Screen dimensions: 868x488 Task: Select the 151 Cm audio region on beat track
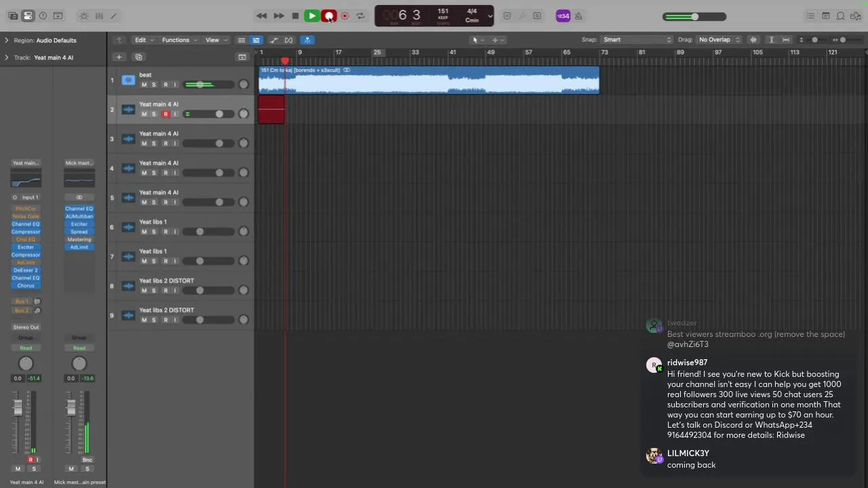tap(429, 80)
